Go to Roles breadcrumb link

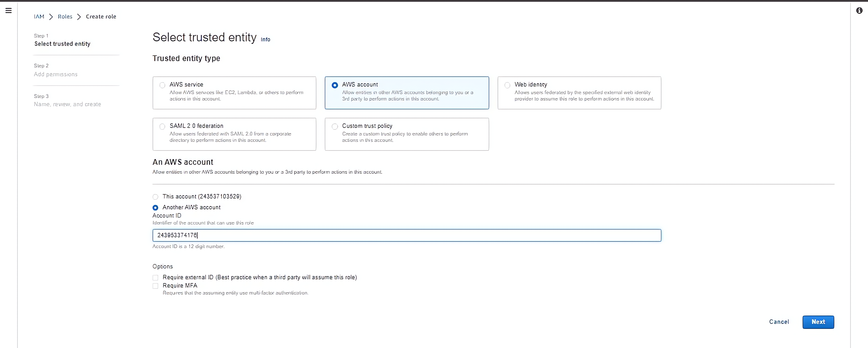point(65,17)
